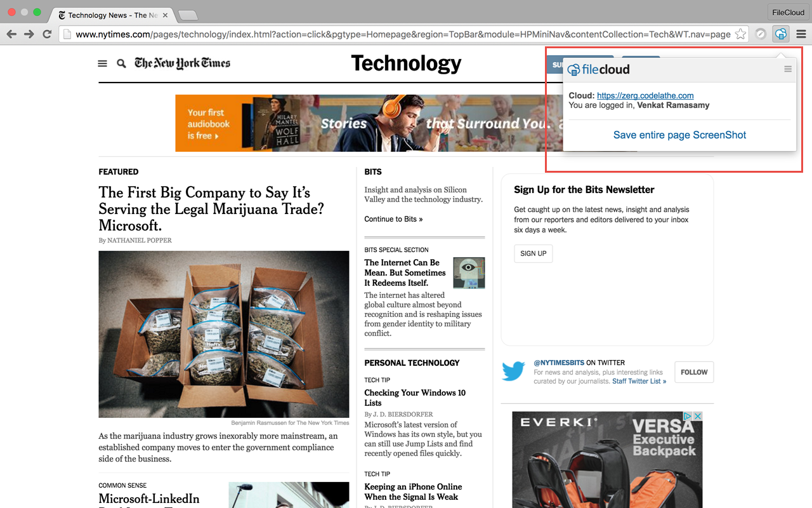
Task: Click the NYTimes search magnifier icon
Action: point(121,63)
